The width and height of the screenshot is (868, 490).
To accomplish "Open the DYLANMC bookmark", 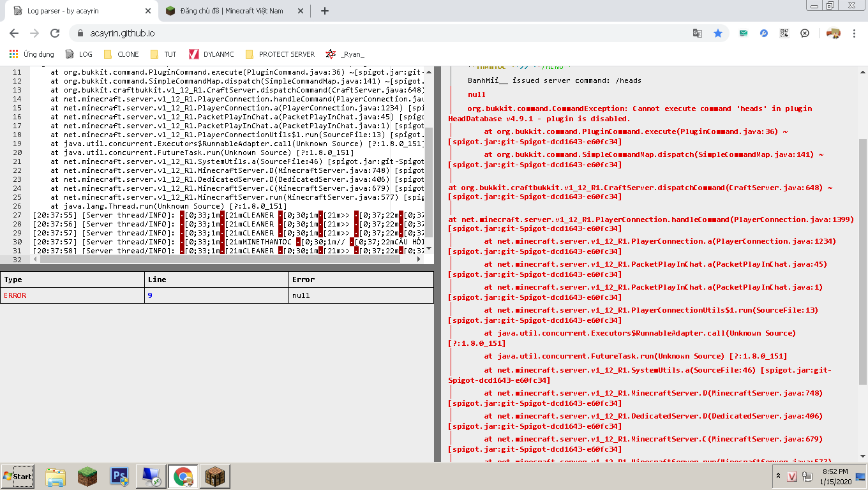I will (213, 54).
